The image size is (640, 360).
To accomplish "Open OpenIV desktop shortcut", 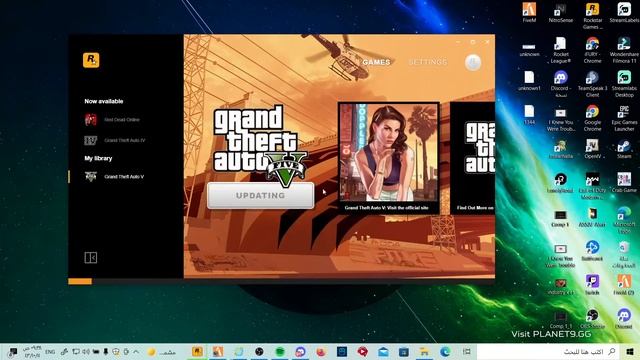I will [592, 149].
